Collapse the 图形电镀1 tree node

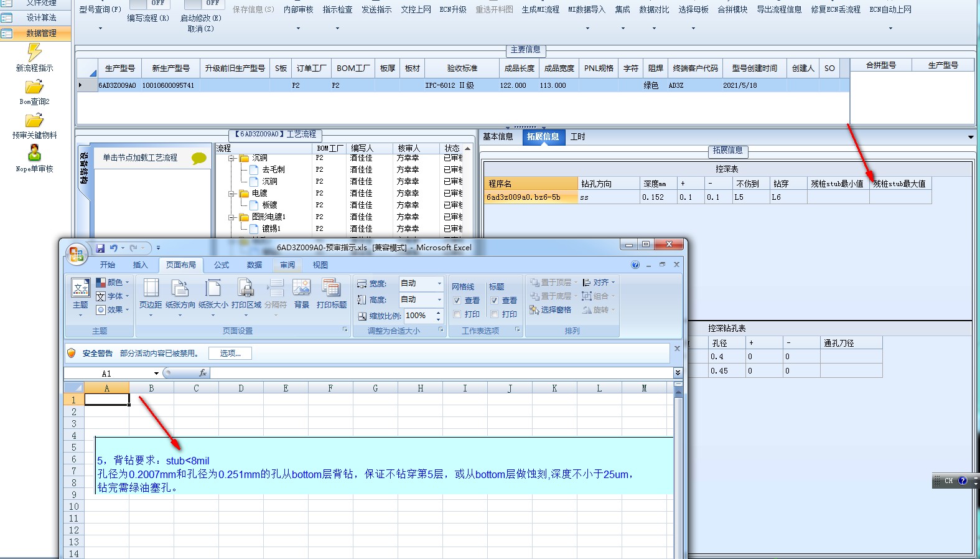(231, 217)
